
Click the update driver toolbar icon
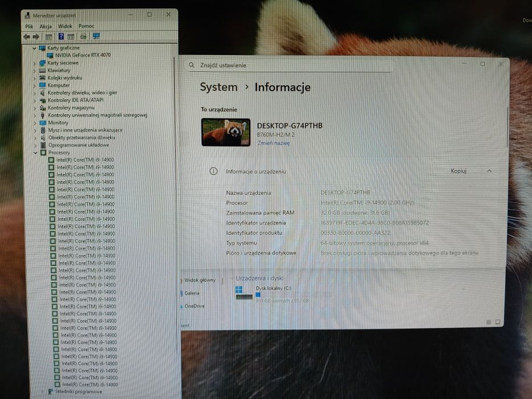pyautogui.click(x=83, y=36)
